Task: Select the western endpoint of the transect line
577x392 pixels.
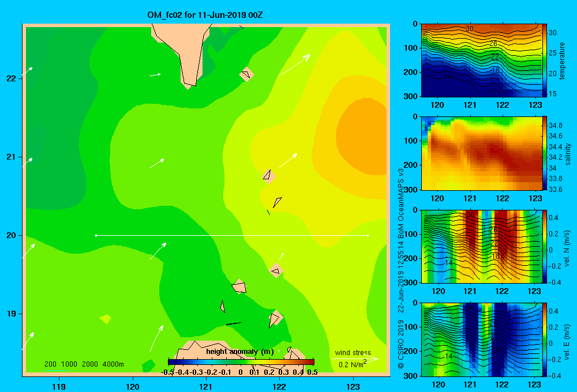Action: pos(96,235)
